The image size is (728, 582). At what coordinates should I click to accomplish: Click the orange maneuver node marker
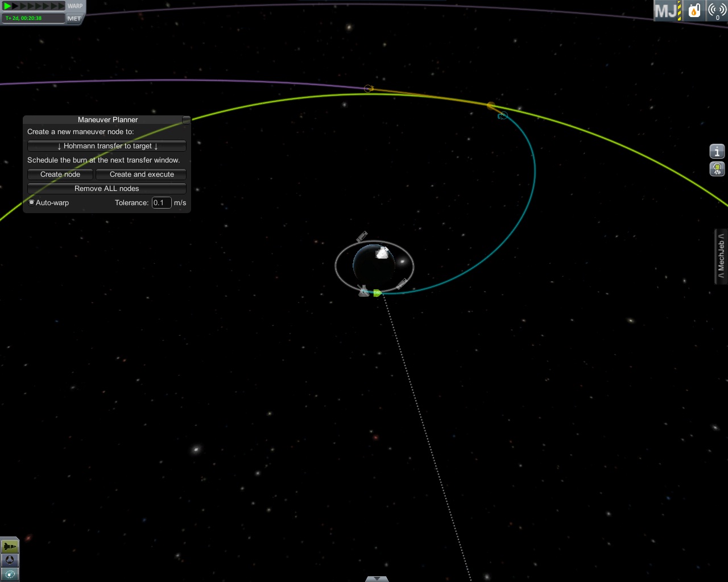click(491, 106)
